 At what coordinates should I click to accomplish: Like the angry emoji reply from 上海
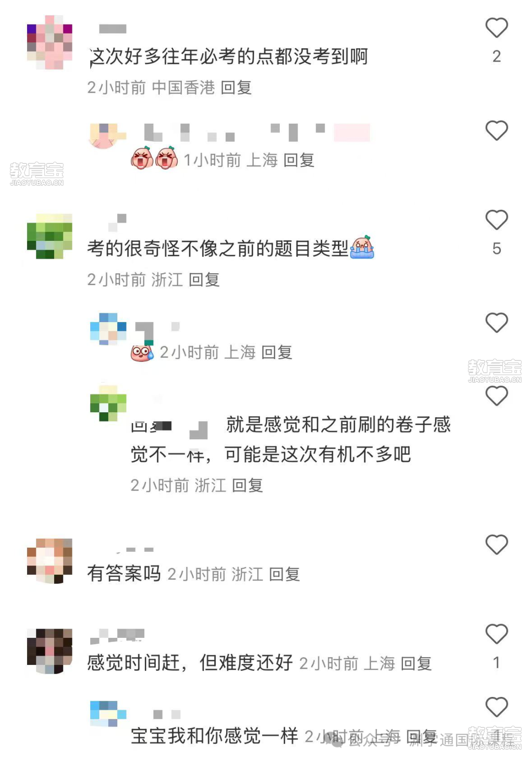pos(497,131)
